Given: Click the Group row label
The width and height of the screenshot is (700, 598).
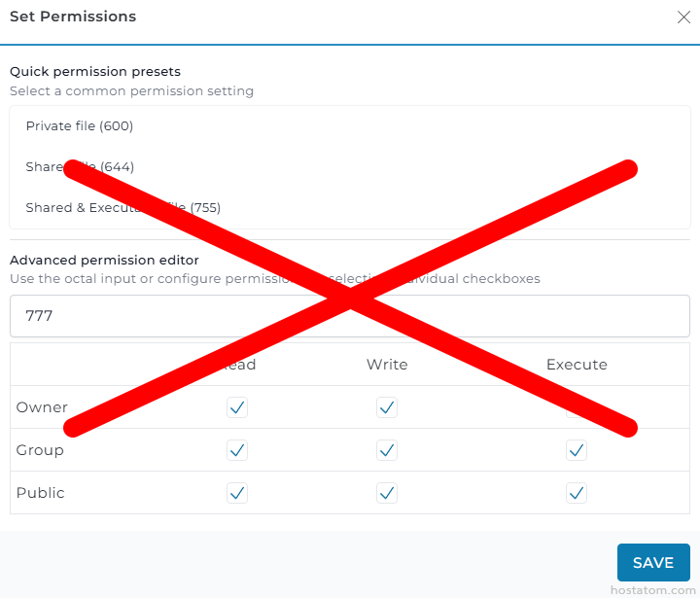Looking at the screenshot, I should (x=40, y=450).
